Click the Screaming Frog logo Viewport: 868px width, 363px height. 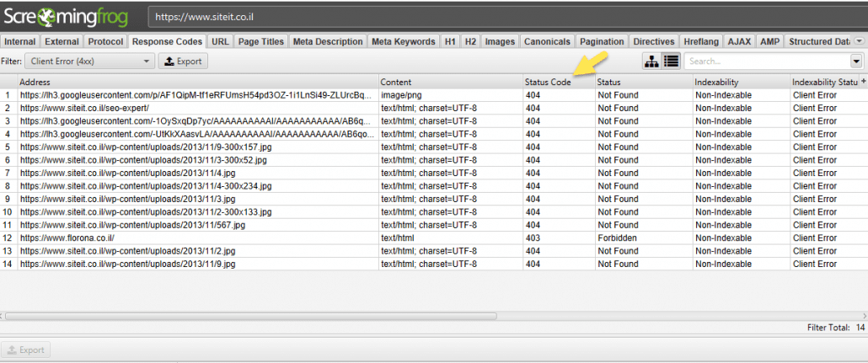coord(66,18)
